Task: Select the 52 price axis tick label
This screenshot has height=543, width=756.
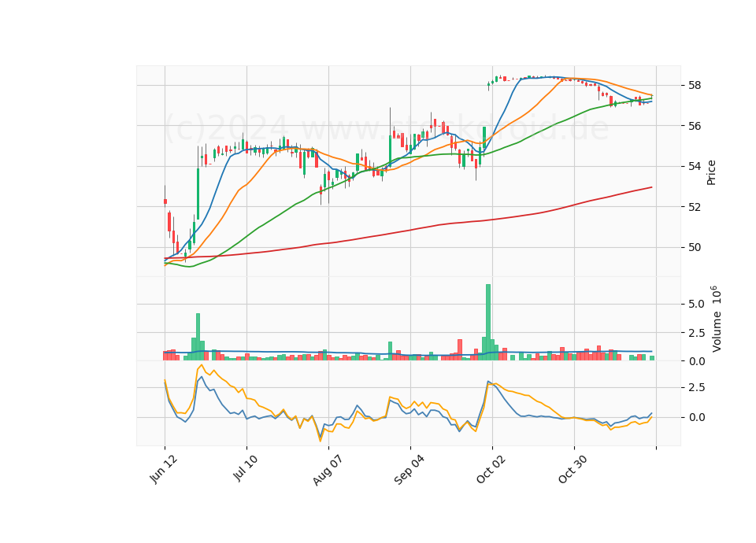Action: (x=695, y=207)
